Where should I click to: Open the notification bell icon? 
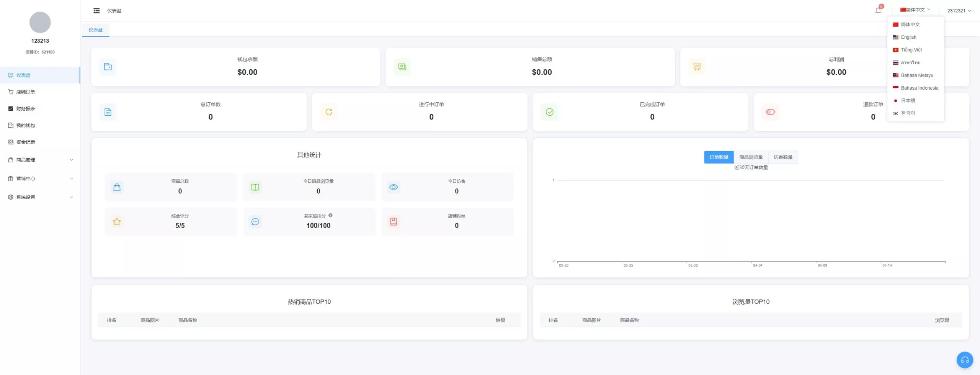point(878,10)
